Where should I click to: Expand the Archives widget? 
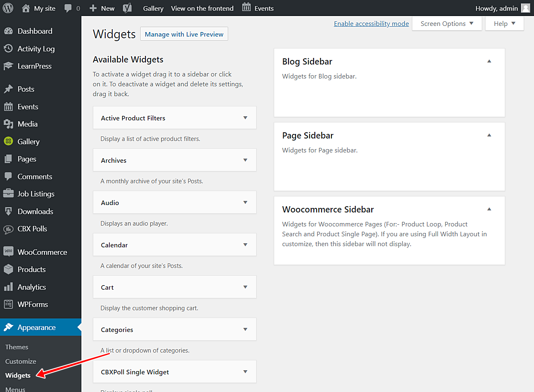pos(245,160)
